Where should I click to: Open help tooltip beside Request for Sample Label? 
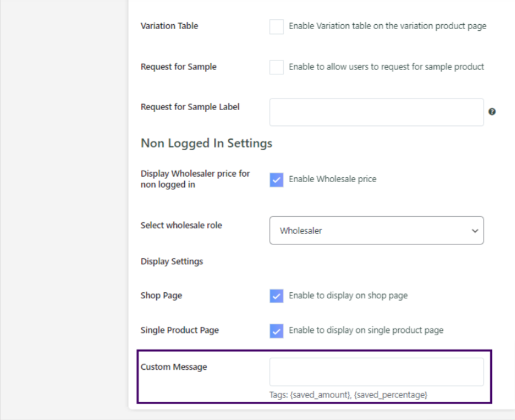coord(492,111)
